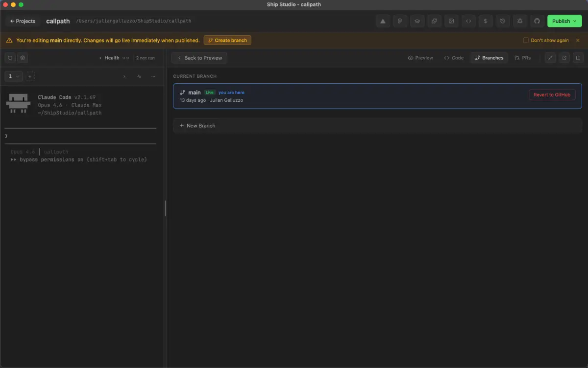Check the Don't show again checkbox
This screenshot has height=368, width=588.
point(526,40)
